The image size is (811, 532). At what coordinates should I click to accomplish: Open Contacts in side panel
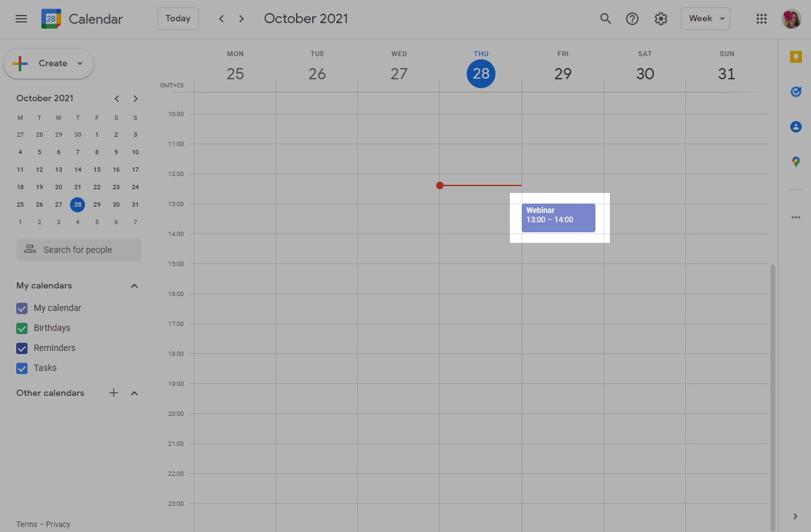pos(796,127)
